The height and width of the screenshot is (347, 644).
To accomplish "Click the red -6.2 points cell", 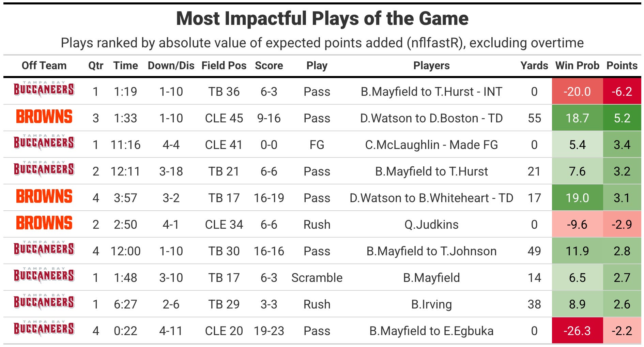I will 622,91.
